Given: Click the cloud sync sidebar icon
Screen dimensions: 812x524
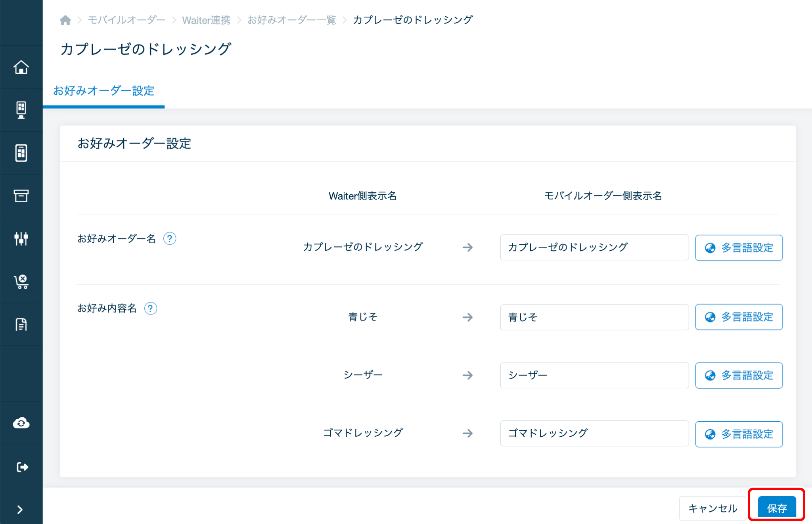Looking at the screenshot, I should tap(21, 423).
